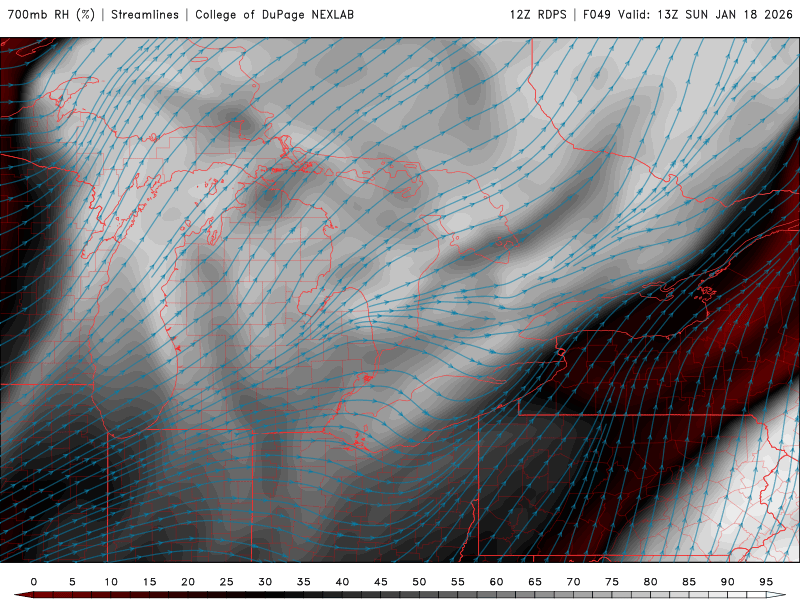Click the '55' label on the legend
This screenshot has height=600, width=800.
[x=458, y=582]
